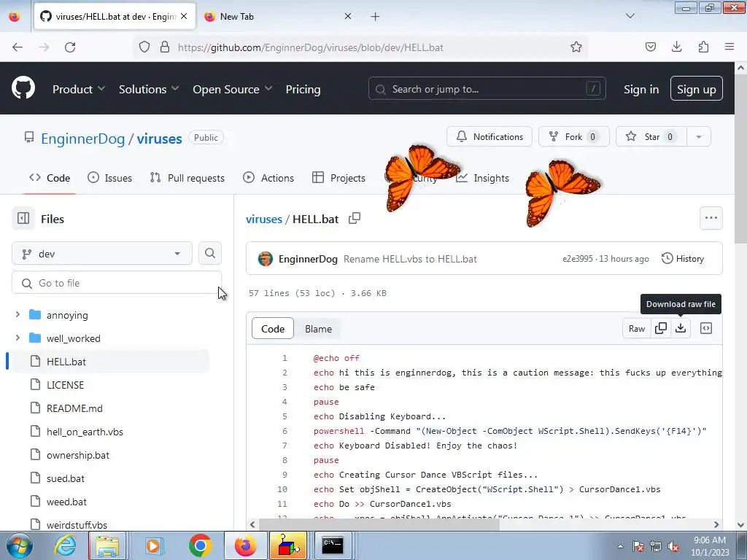Focus the Search or jump to field
The height and width of the screenshot is (560, 747).
tap(487, 88)
